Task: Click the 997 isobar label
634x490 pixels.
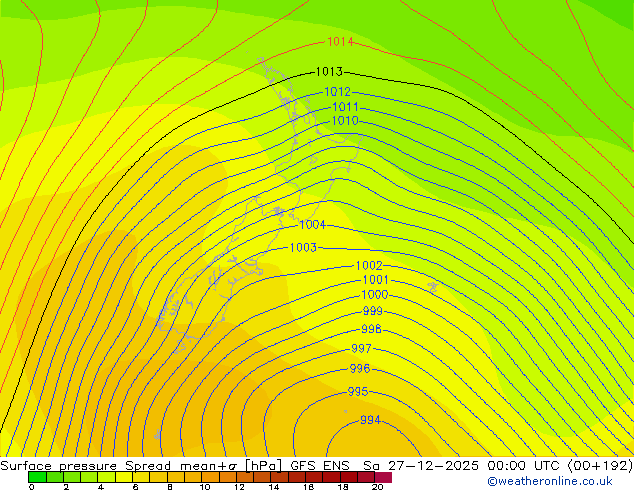Action: [361, 348]
